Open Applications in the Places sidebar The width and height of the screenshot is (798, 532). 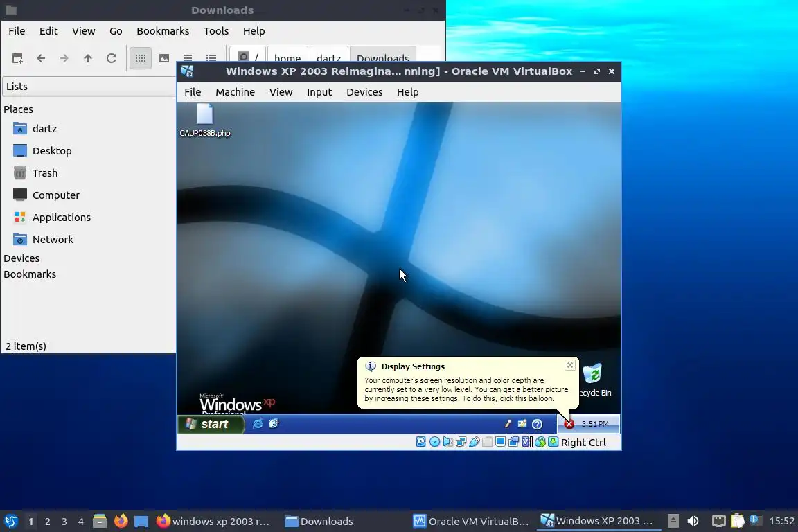[x=62, y=218]
